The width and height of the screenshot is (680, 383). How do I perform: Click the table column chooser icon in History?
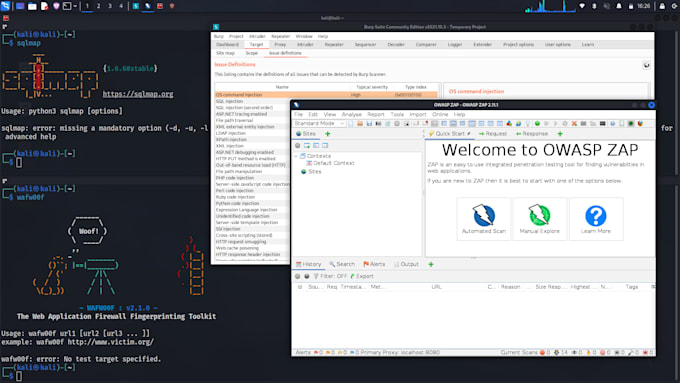coord(653,287)
